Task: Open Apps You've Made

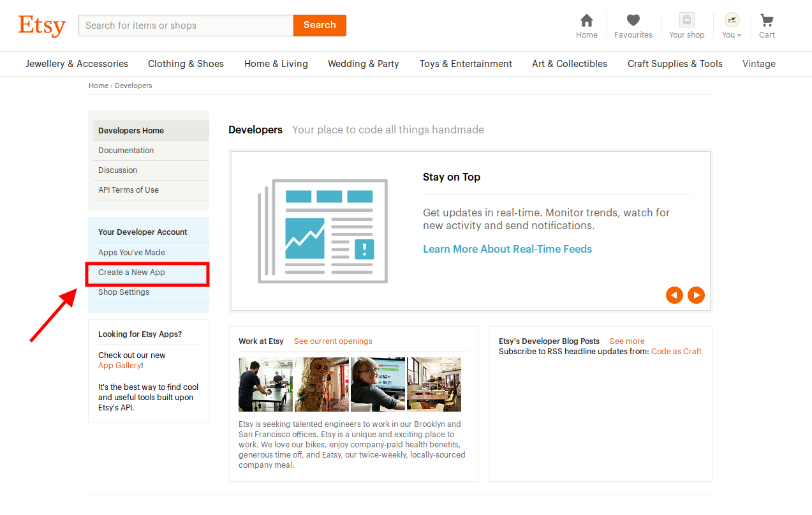Action: [151, 253]
